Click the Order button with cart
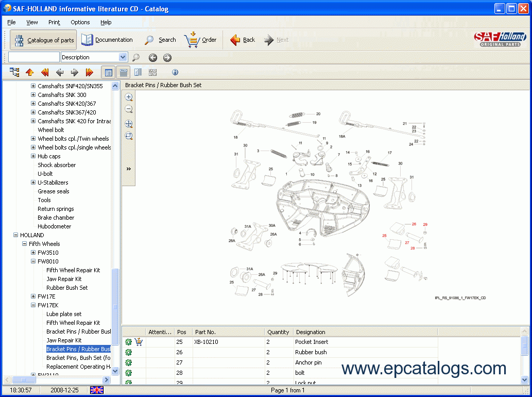532x397 pixels. (x=200, y=40)
